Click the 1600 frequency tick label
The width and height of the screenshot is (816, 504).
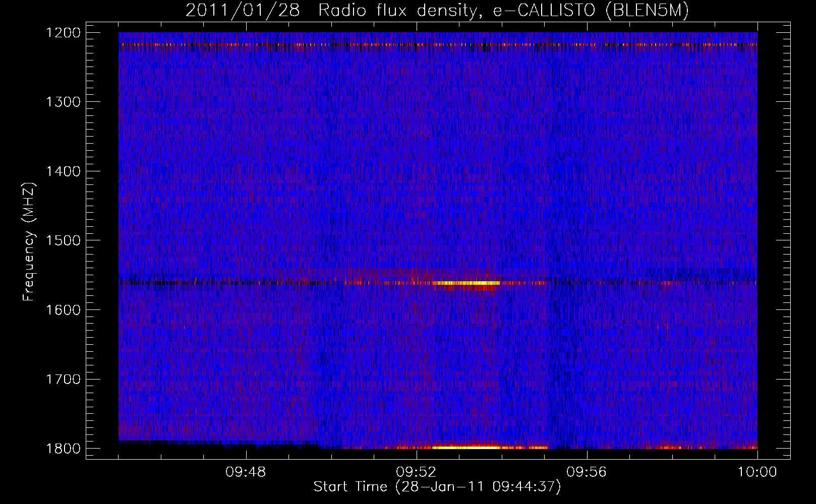[64, 310]
